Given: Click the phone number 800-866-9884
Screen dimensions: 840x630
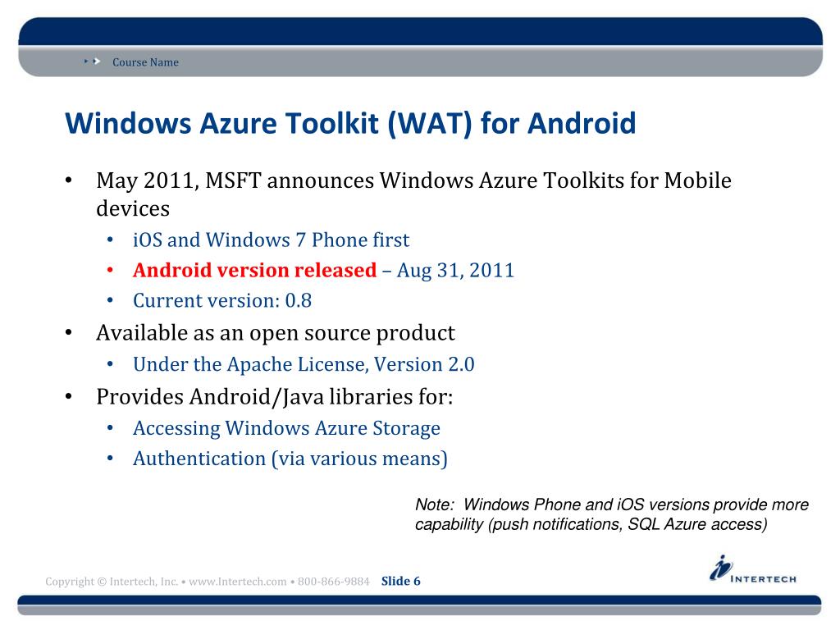Looking at the screenshot, I should (x=334, y=582).
